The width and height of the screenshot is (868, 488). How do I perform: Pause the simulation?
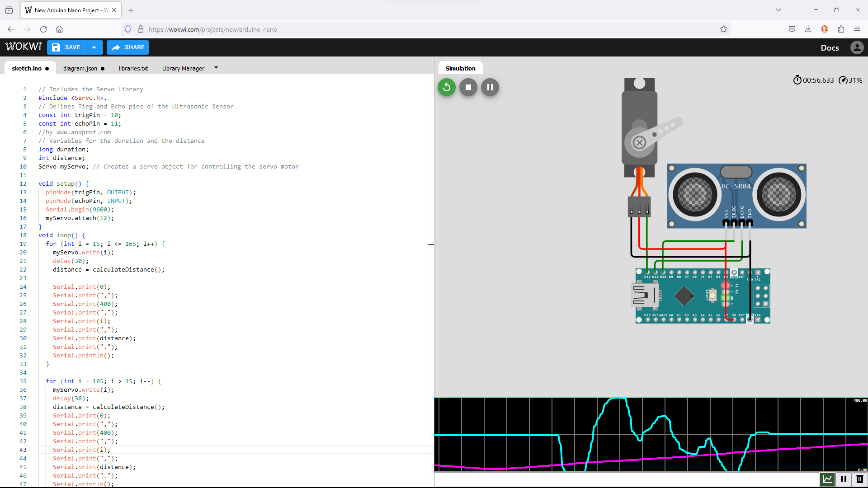[490, 87]
